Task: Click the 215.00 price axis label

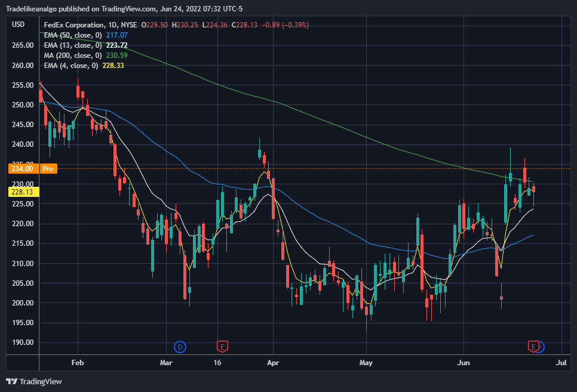Action: [23, 243]
